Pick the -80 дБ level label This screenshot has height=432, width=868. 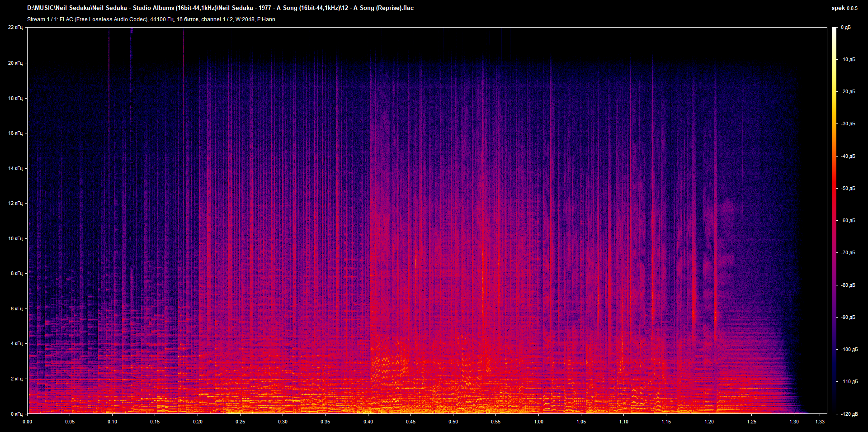click(x=847, y=285)
